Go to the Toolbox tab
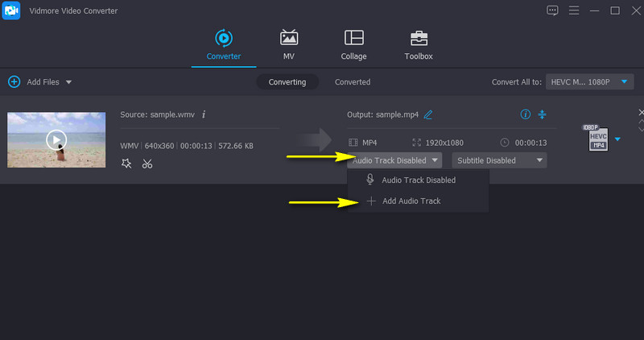The height and width of the screenshot is (340, 644). pyautogui.click(x=419, y=45)
